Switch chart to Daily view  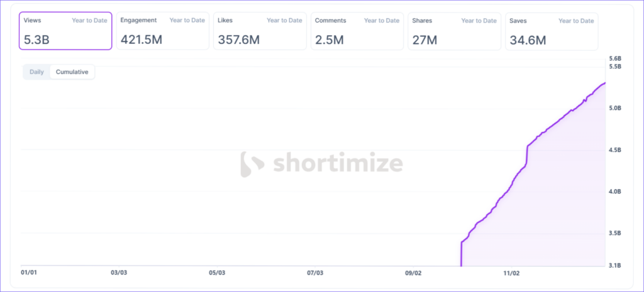point(36,72)
